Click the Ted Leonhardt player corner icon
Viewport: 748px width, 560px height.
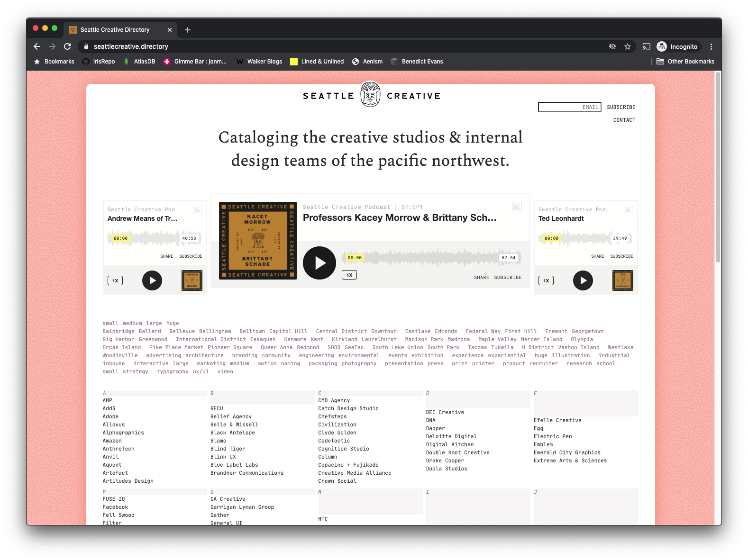coord(629,209)
